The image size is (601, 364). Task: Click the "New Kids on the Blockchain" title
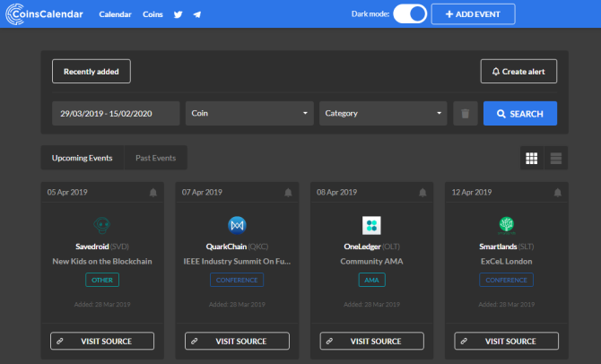pyautogui.click(x=102, y=261)
